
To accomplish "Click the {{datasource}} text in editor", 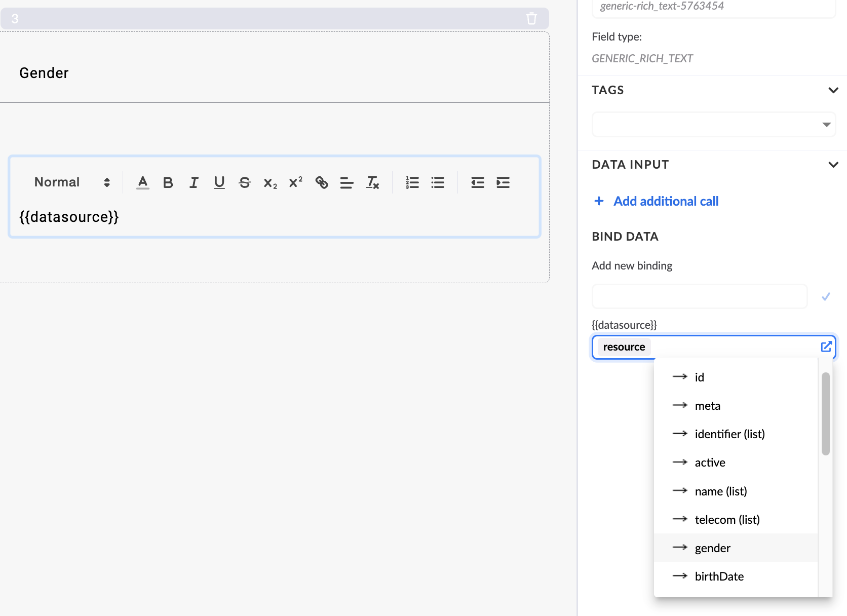I will pyautogui.click(x=69, y=217).
